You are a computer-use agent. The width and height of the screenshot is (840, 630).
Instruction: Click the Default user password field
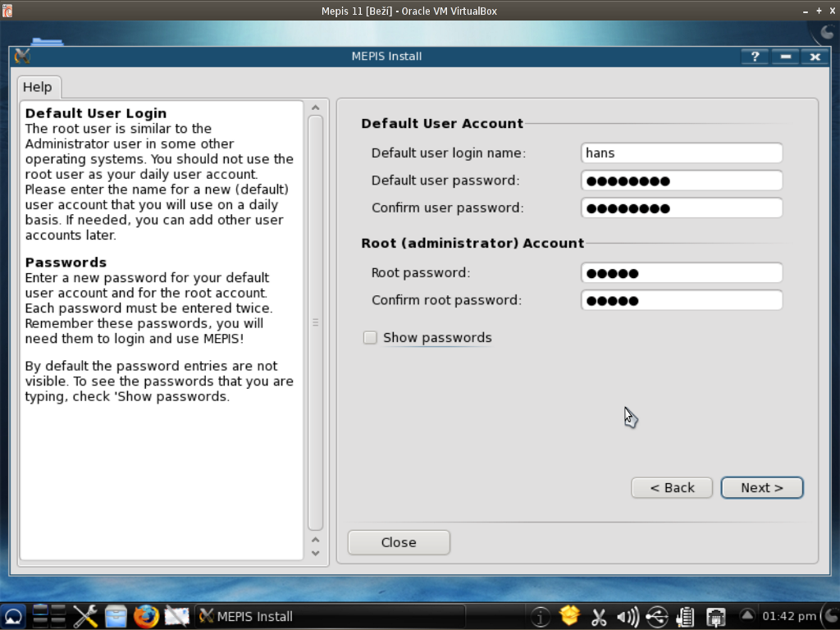682,180
